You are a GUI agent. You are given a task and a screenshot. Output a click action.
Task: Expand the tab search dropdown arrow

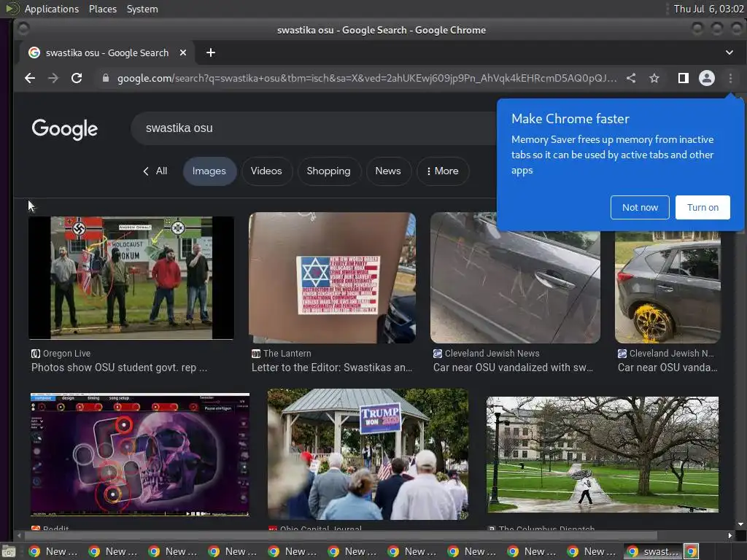pos(729,52)
